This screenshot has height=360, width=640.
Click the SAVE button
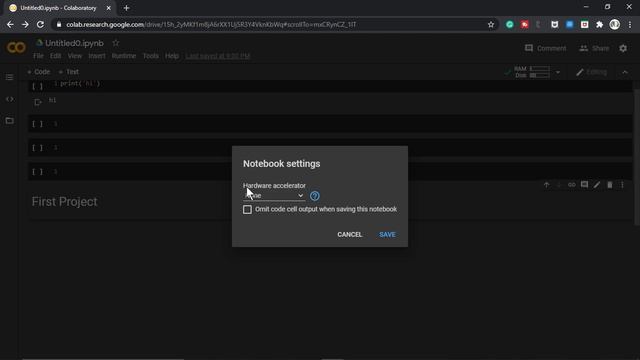(x=387, y=235)
